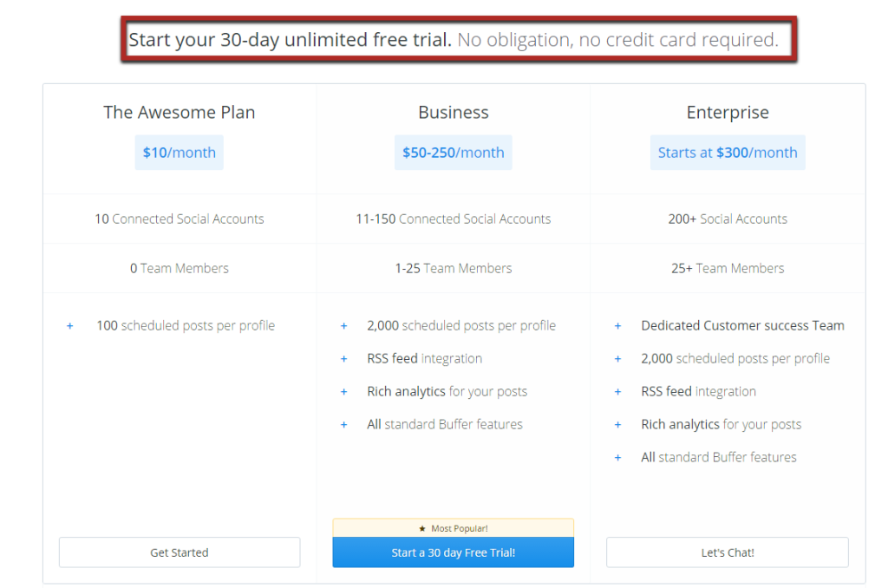Click the Get Started button
The width and height of the screenshot is (888, 588).
[x=180, y=552]
